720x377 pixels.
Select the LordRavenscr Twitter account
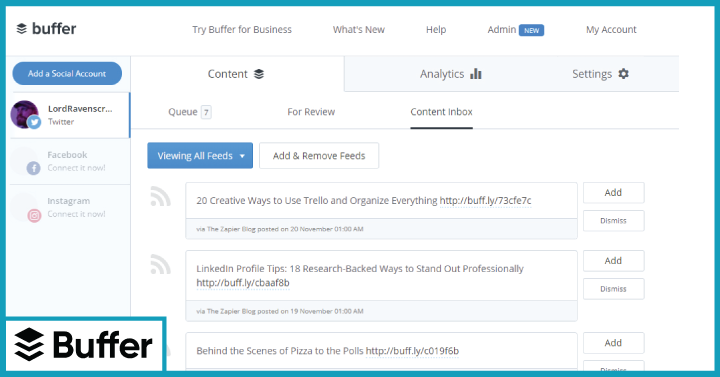coord(70,115)
